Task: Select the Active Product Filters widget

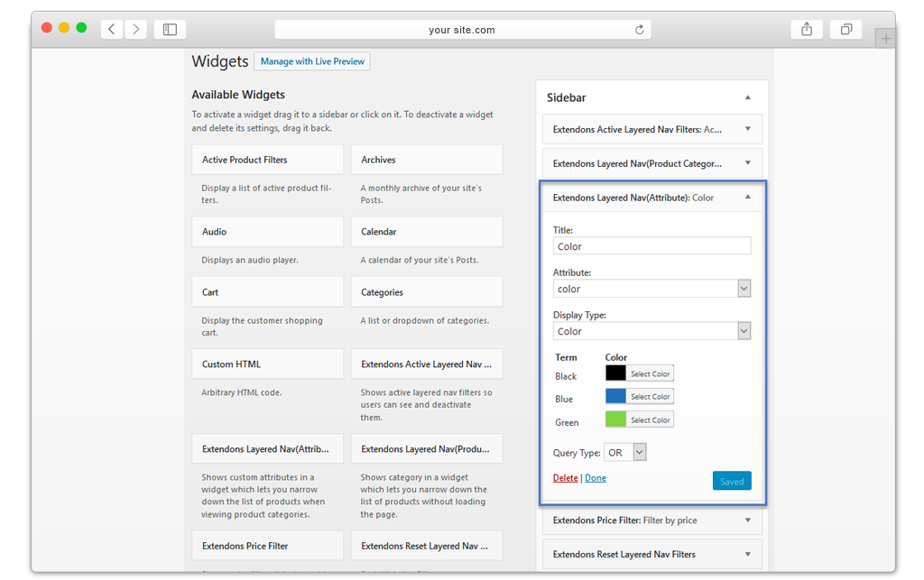Action: (x=267, y=160)
